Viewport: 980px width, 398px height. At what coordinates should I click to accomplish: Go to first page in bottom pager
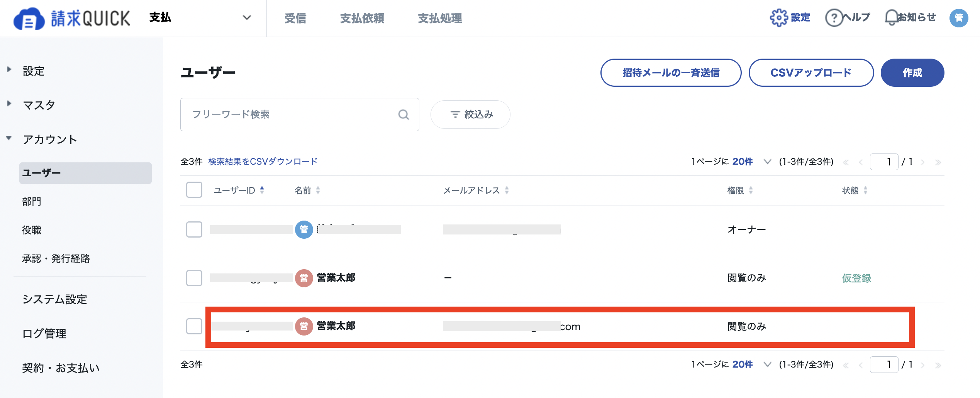coord(846,365)
